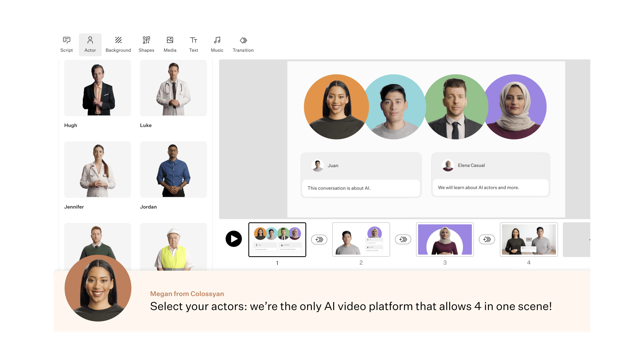The height and width of the screenshot is (362, 644).
Task: Choose Luke the doctor actor
Action: [x=173, y=88]
